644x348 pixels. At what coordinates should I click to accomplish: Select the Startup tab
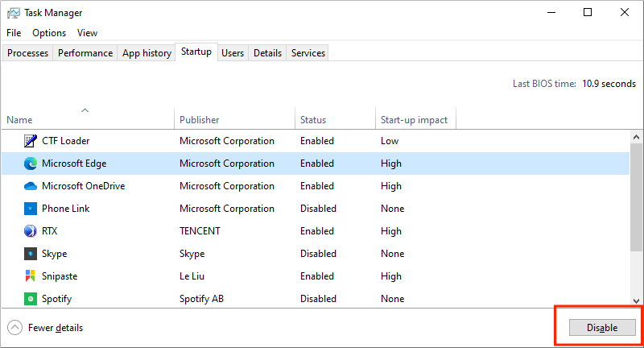click(x=196, y=52)
